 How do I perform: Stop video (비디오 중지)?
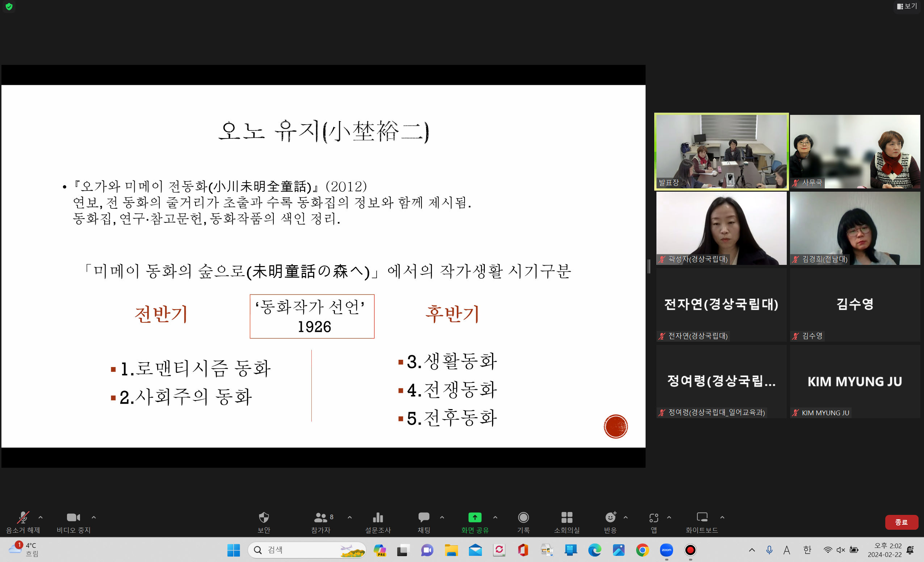click(73, 519)
